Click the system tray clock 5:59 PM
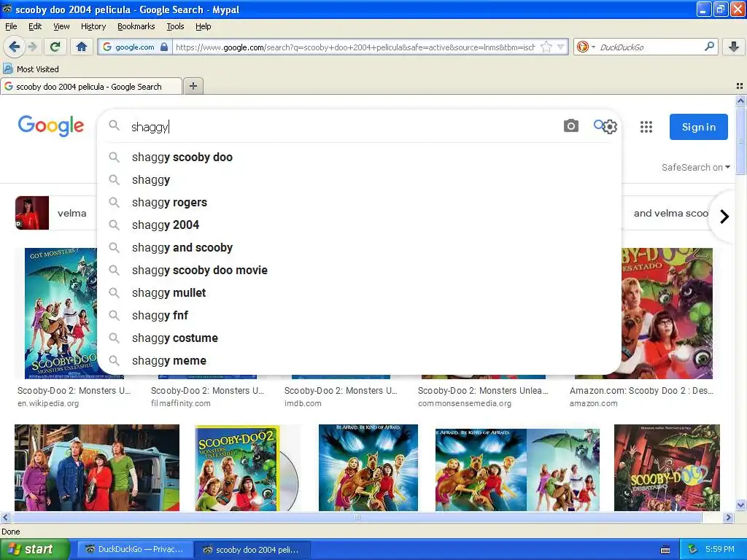This screenshot has height=560, width=747. (x=720, y=549)
